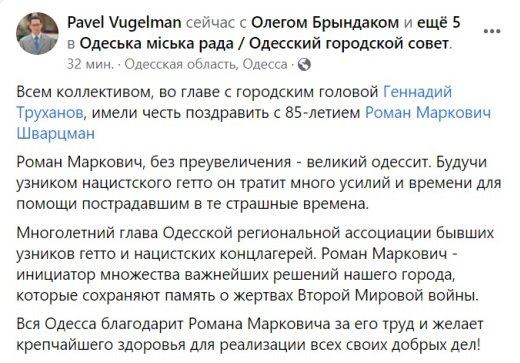Click the '32 мин.' post timestamp

90,64
